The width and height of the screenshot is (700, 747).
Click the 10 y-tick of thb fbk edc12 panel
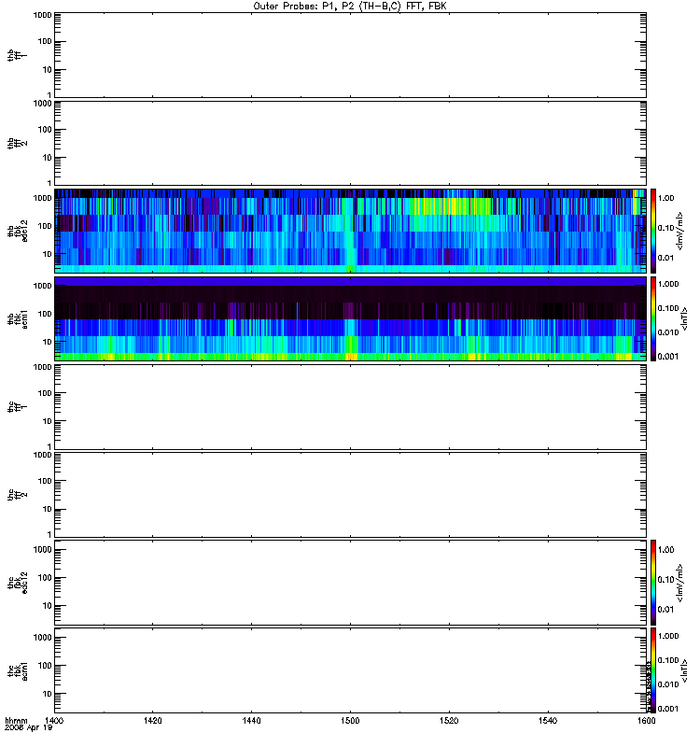48,254
